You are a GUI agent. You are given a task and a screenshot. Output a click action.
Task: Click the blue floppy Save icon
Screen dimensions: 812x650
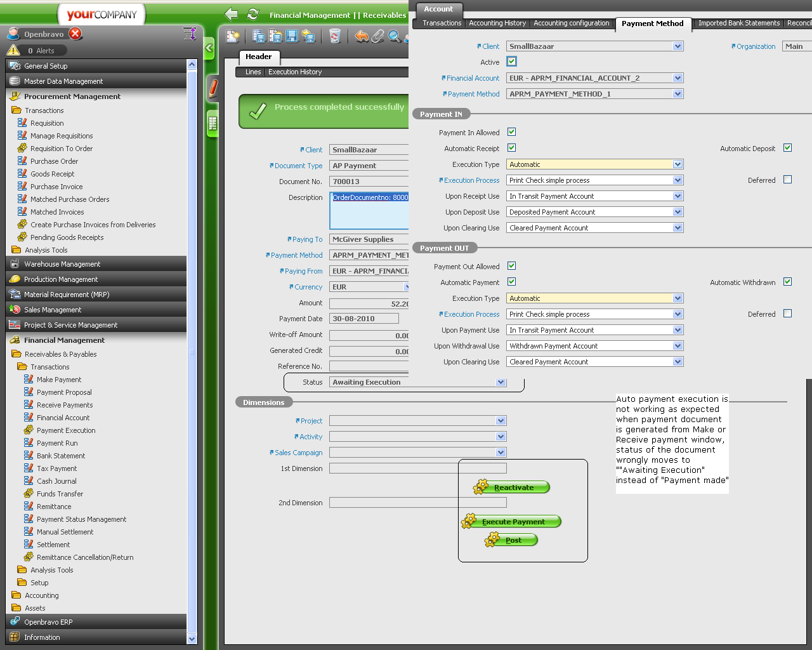(x=292, y=36)
